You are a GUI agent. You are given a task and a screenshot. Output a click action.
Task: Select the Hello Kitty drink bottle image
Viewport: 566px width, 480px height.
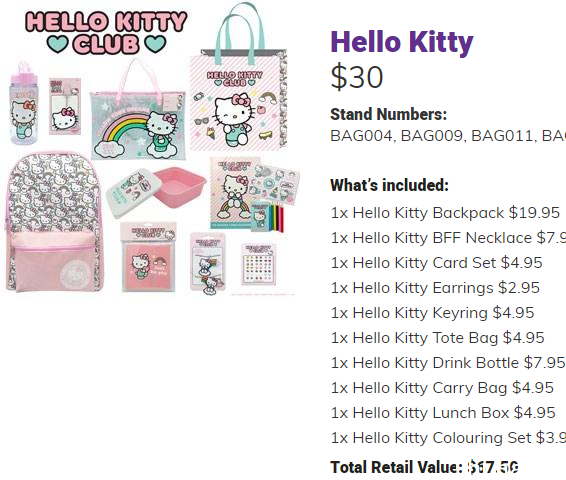[23, 103]
